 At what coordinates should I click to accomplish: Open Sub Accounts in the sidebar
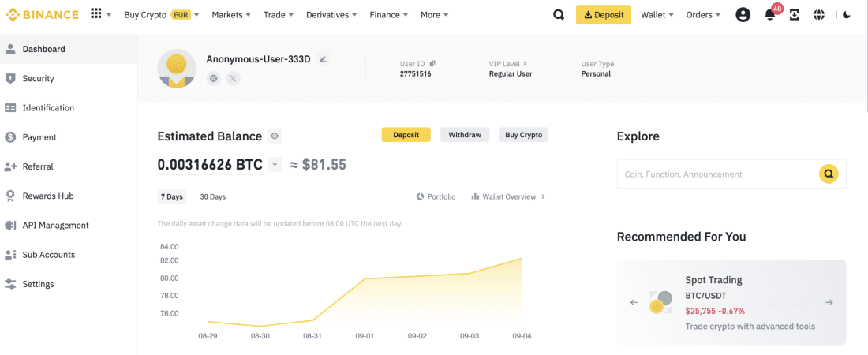69,254
